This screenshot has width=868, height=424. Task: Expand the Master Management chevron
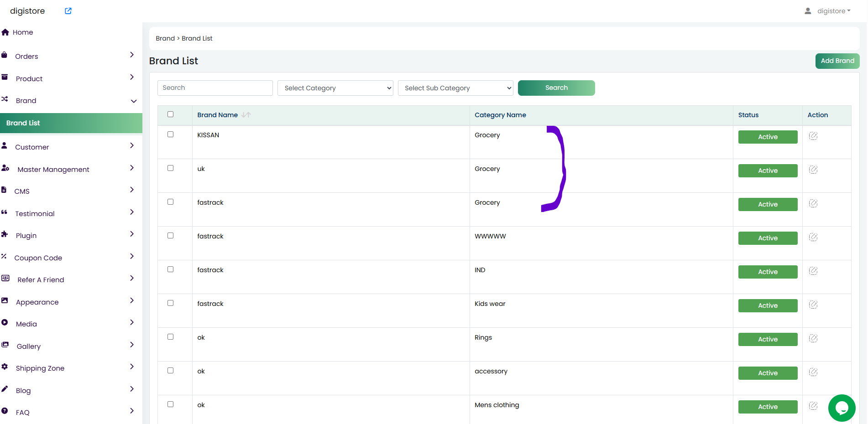click(132, 168)
